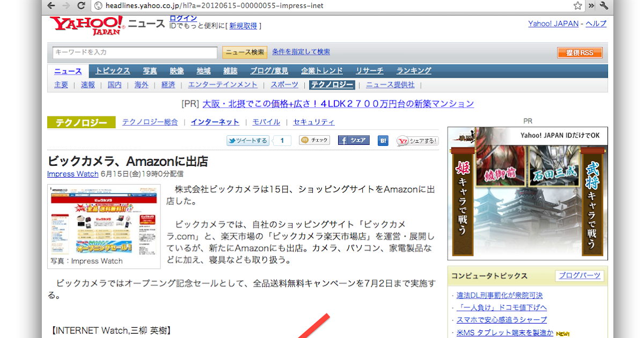
Task: Open the ヘルプ link
Action: (596, 24)
